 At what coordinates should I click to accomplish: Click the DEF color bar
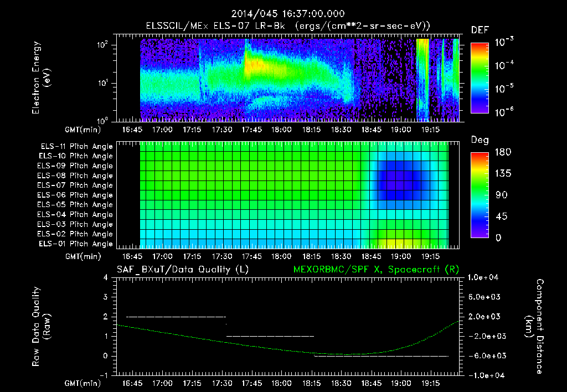(480, 78)
